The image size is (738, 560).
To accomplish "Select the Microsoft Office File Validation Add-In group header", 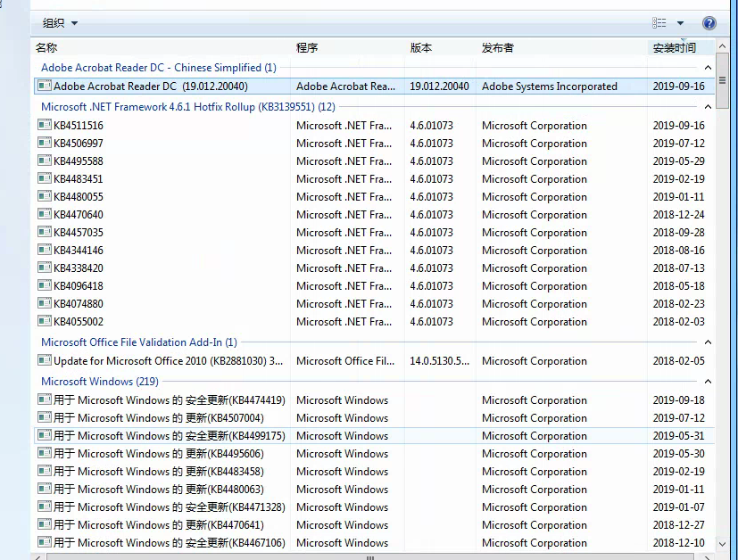I will coord(139,342).
